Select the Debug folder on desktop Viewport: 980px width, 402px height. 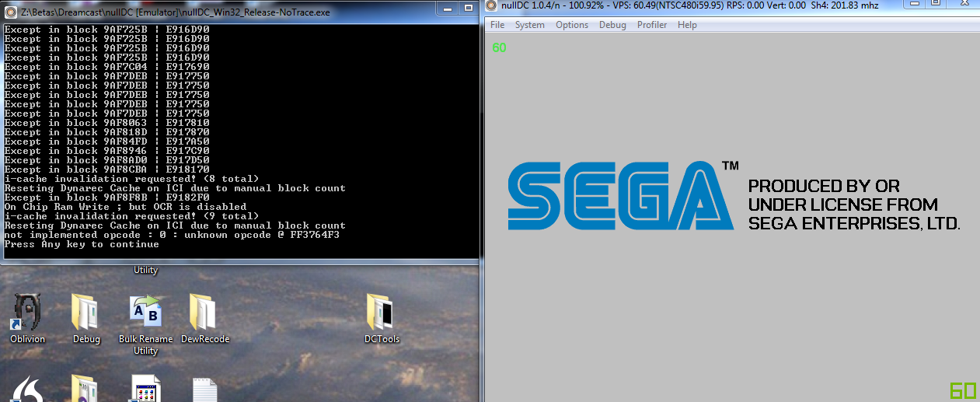[x=86, y=319]
